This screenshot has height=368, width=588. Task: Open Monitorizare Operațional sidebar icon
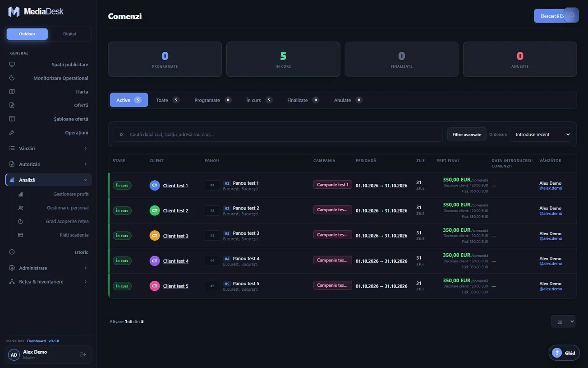click(x=12, y=78)
